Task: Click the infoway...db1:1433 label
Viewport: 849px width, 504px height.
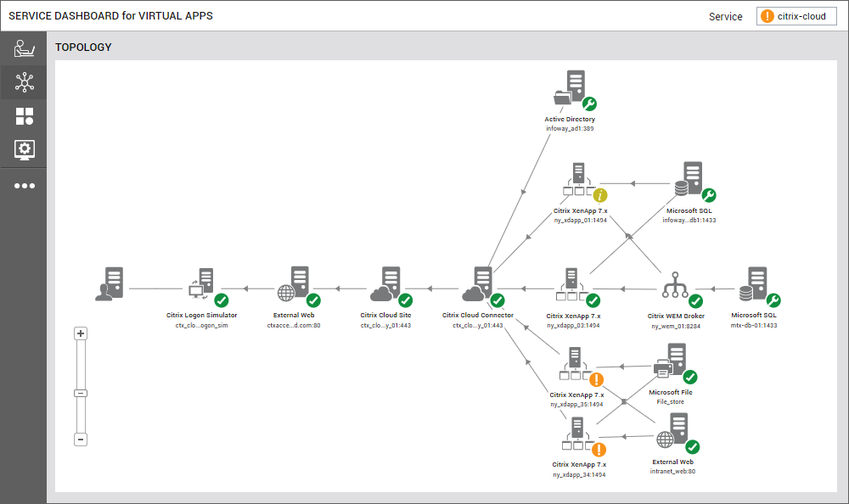Action: pos(689,221)
